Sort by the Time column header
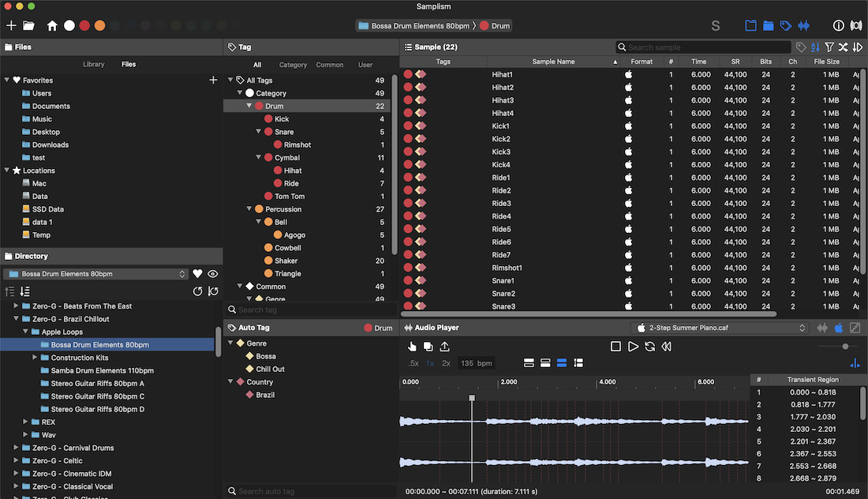868x499 pixels. click(x=698, y=62)
